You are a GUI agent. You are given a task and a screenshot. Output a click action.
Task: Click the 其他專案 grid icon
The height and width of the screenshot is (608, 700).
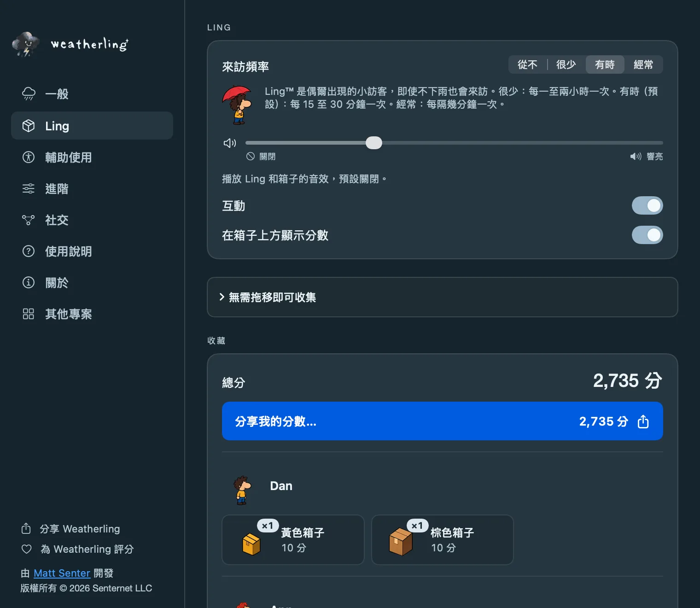(x=29, y=314)
